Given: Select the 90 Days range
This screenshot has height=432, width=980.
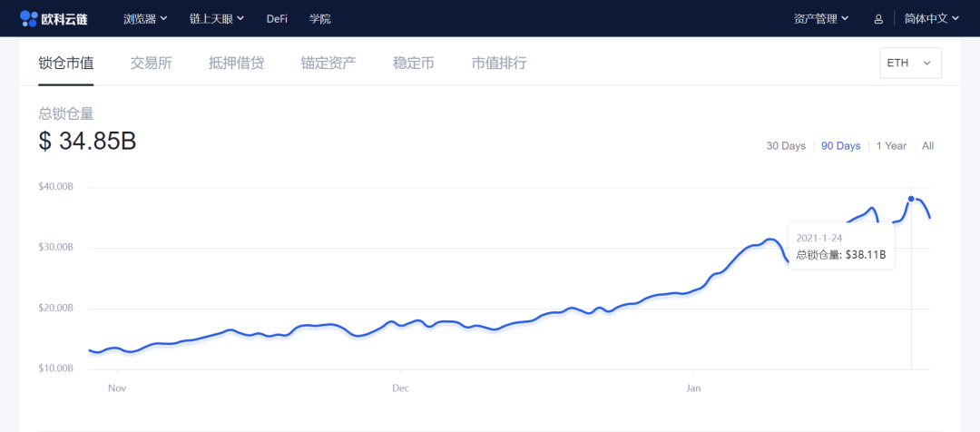Looking at the screenshot, I should (840, 146).
